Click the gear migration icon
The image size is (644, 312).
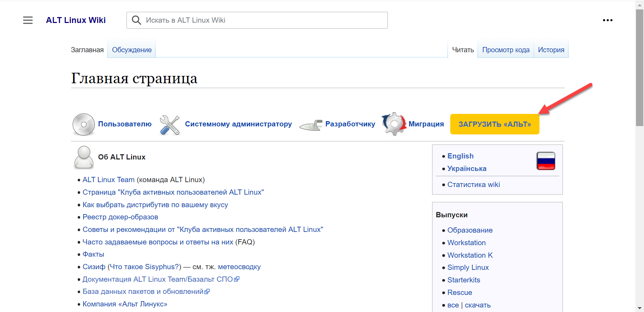click(x=394, y=124)
